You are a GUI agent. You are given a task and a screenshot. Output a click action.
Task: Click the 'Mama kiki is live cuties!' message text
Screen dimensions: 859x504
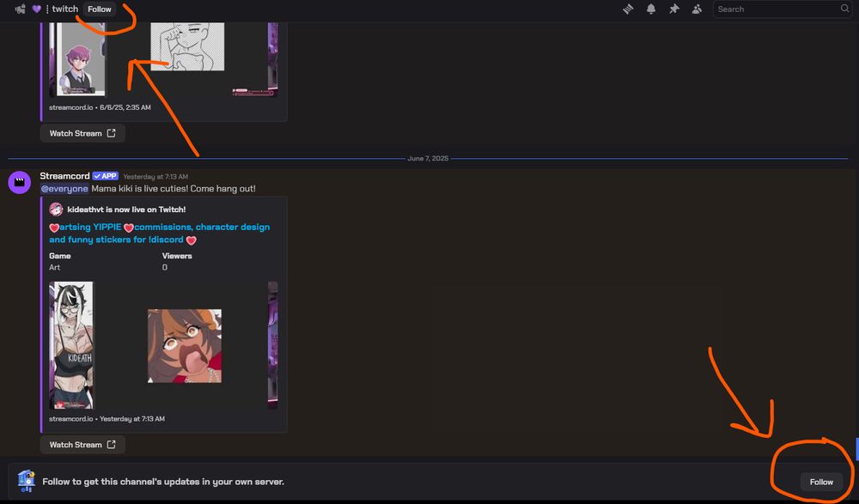point(174,188)
